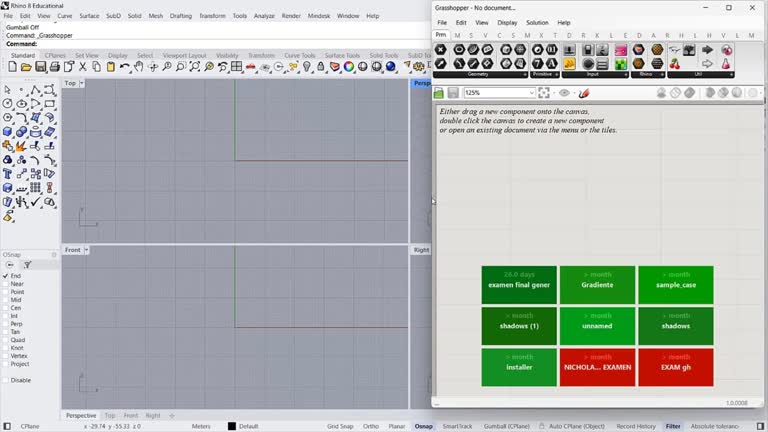Select the Pan hand tool

(139, 67)
